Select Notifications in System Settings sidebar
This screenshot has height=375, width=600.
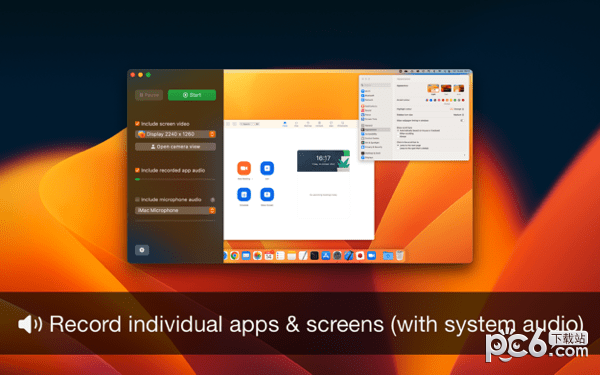click(369, 106)
